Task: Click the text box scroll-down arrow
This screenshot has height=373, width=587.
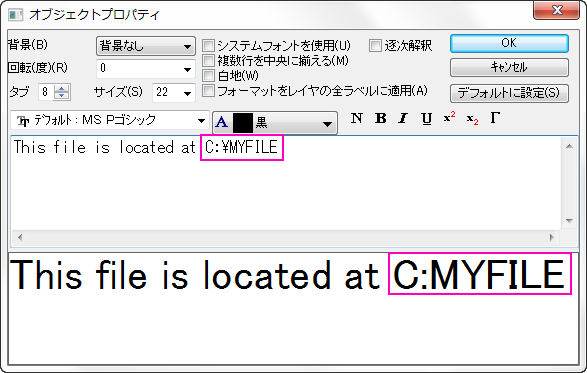Action: (569, 221)
